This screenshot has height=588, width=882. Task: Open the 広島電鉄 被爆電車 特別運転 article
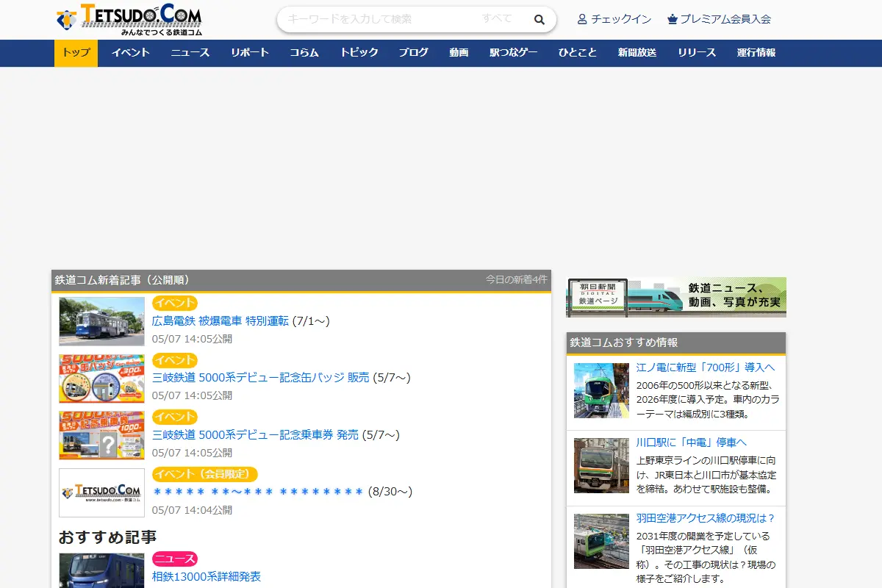pyautogui.click(x=220, y=321)
